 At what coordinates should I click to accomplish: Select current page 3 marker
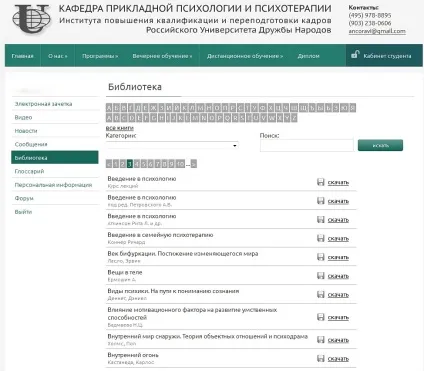[130, 164]
